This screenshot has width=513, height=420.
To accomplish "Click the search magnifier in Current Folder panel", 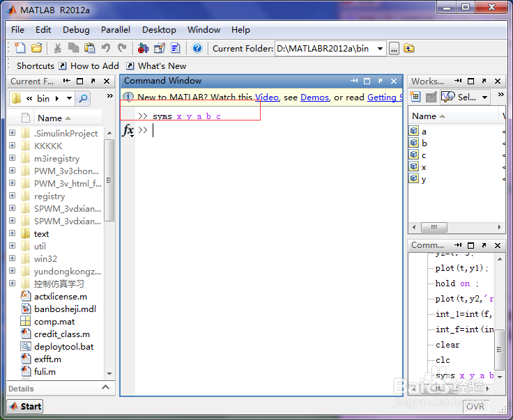I will pos(83,98).
